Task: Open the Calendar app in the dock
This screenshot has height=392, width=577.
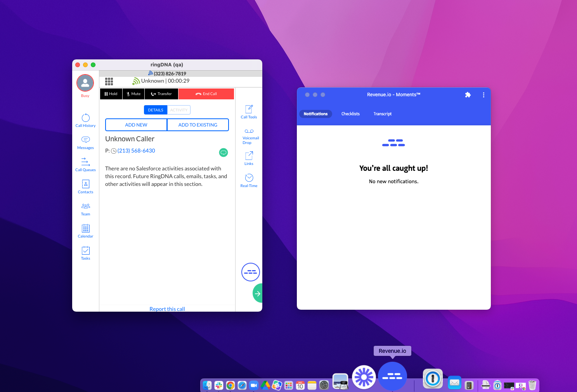Action: [x=300, y=385]
